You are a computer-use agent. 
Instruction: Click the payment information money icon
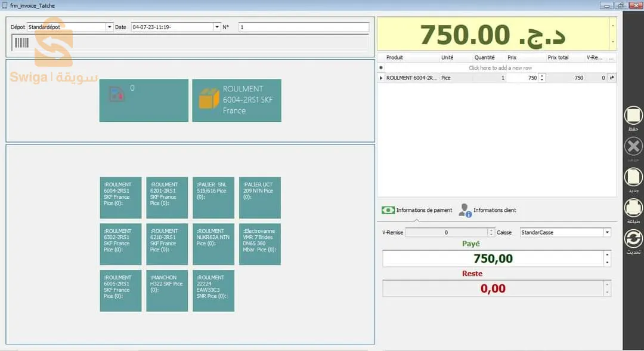pos(388,210)
